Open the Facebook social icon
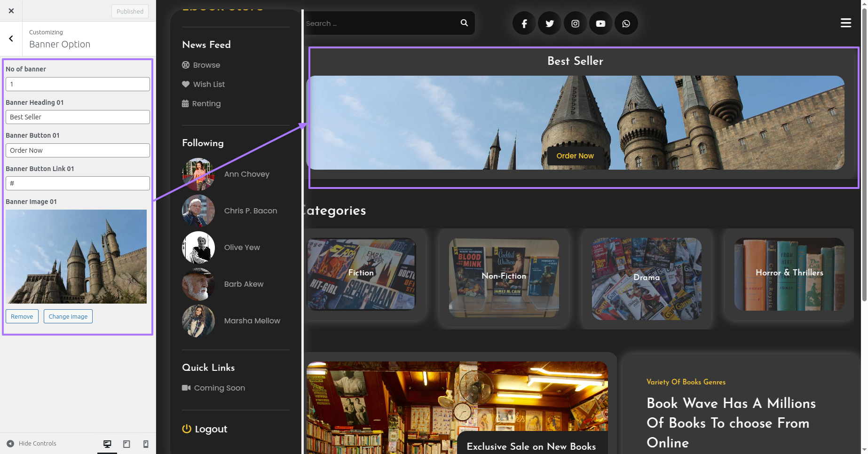The width and height of the screenshot is (868, 454). (x=524, y=23)
